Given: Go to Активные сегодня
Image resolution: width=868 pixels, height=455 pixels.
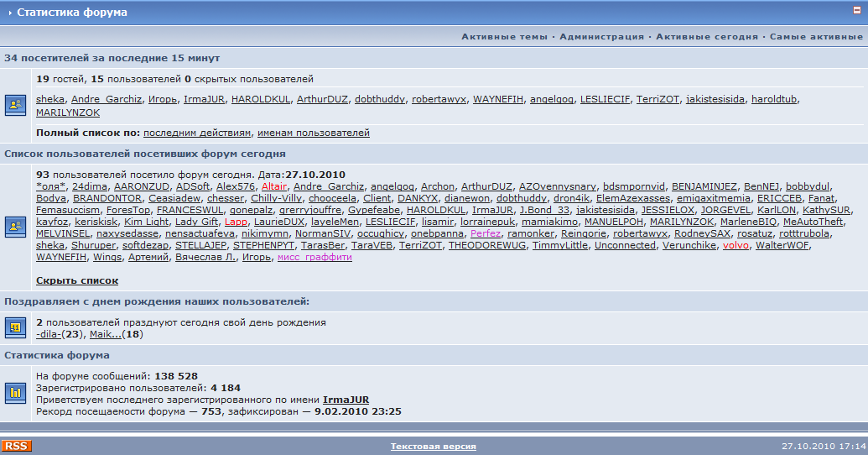Looking at the screenshot, I should pos(706,37).
